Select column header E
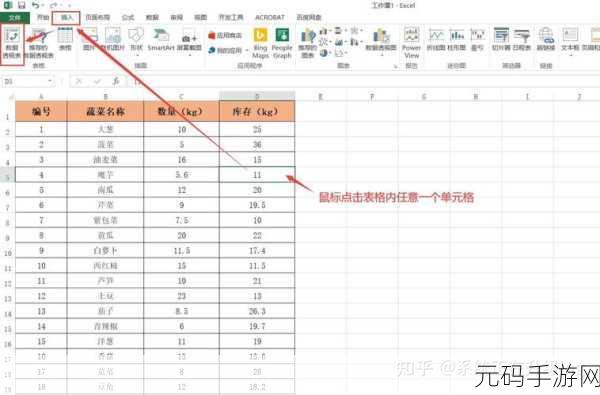This screenshot has height=395, width=600. pyautogui.click(x=321, y=97)
